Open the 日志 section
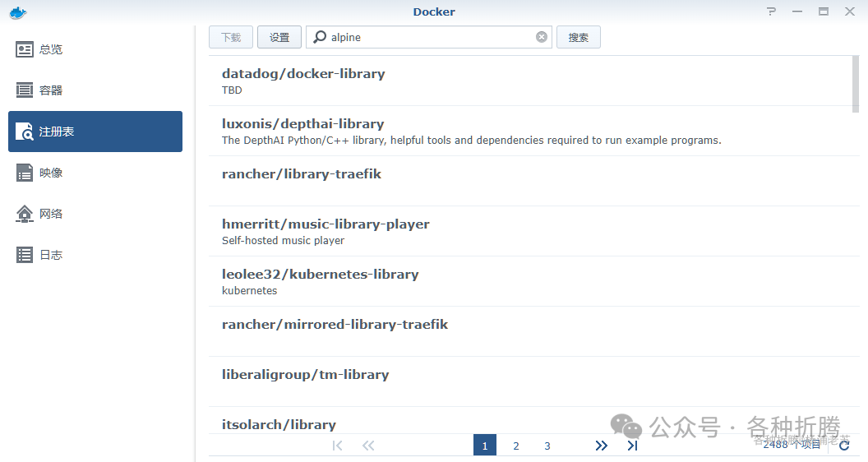 coord(95,255)
